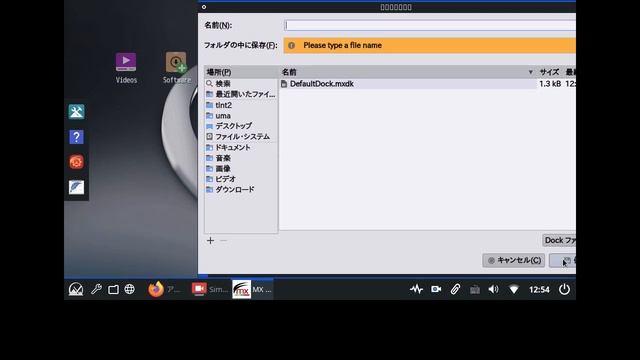Screen dimensions: 640x360
Task: Select File System (ファイル・システム) place
Action: tap(241, 136)
